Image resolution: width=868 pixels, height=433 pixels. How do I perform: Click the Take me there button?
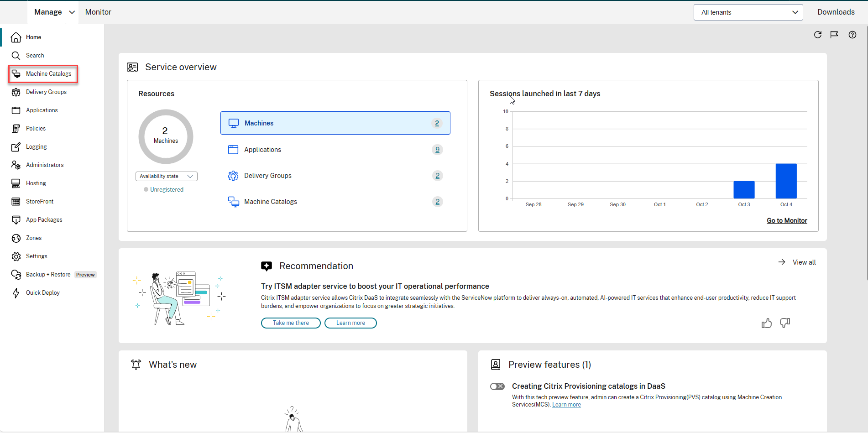pos(291,323)
